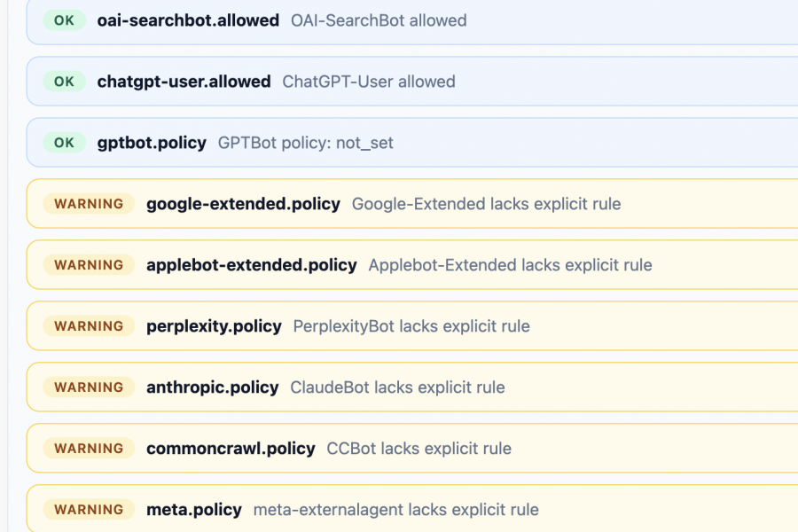This screenshot has width=798, height=532.
Task: Click the 'ChatGPT-User allowed' description text
Action: pyautogui.click(x=369, y=82)
